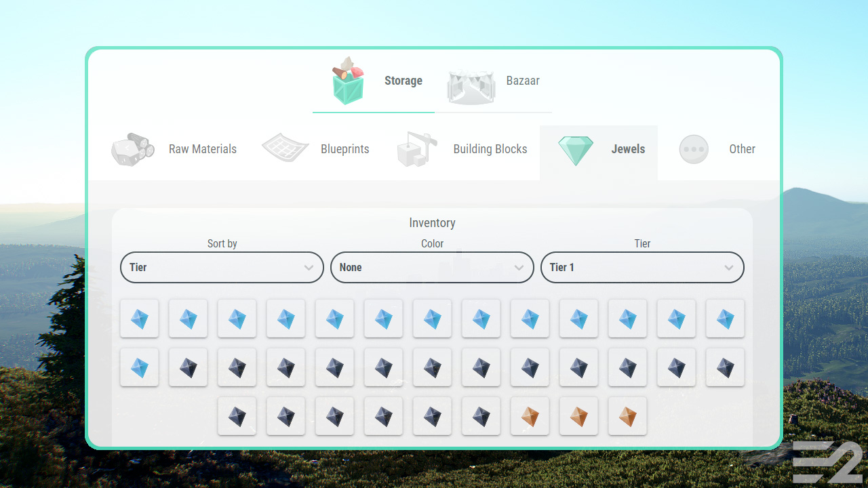Click the last orange jewel
The height and width of the screenshot is (488, 868).
click(x=627, y=416)
